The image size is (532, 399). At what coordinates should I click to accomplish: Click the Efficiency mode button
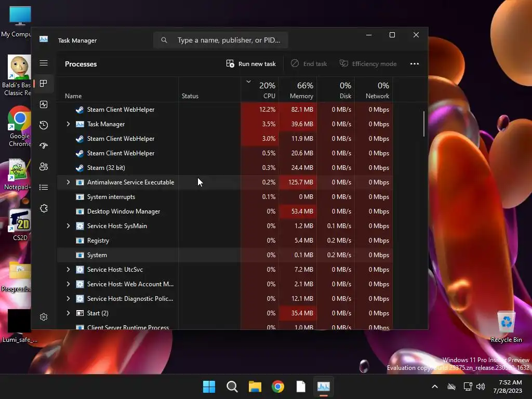pyautogui.click(x=368, y=64)
